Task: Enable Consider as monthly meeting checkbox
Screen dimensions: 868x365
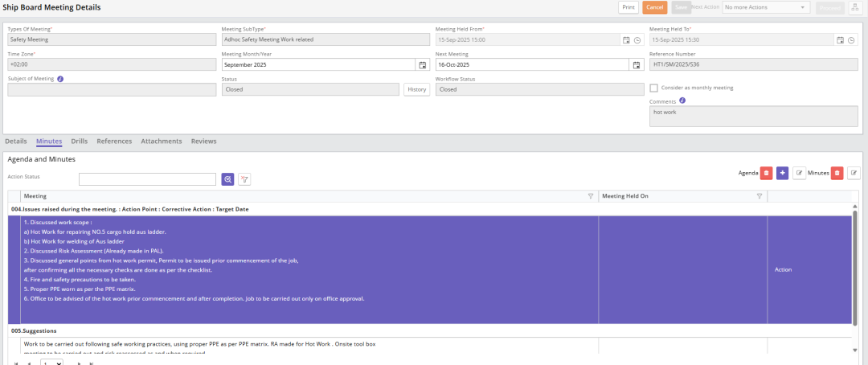Action: tap(654, 88)
